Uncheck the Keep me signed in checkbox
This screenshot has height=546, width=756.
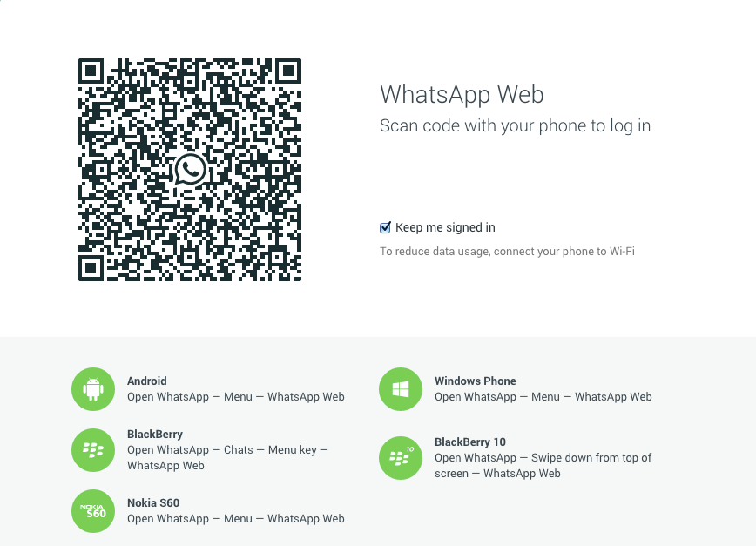coord(385,227)
